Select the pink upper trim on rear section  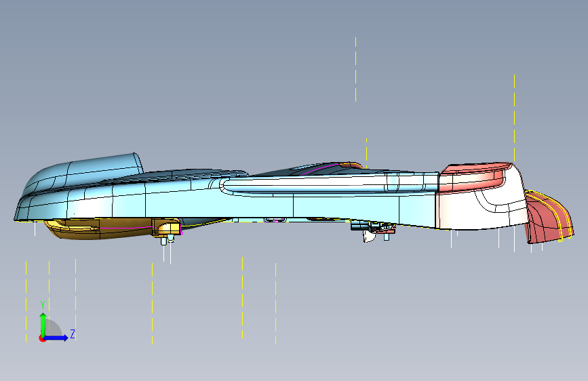click(x=473, y=177)
